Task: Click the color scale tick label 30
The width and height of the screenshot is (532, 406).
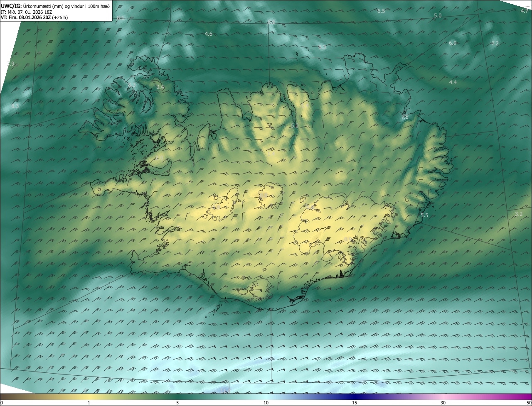Action: click(x=443, y=403)
